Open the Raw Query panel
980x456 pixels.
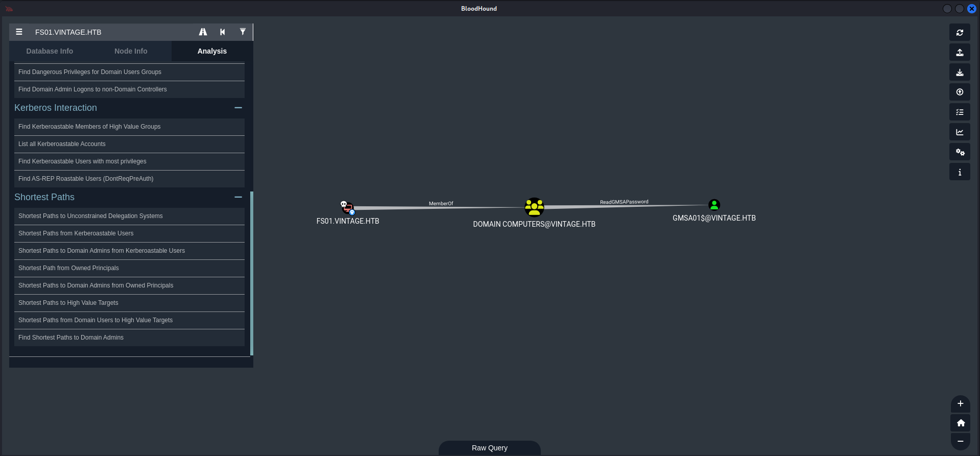489,448
